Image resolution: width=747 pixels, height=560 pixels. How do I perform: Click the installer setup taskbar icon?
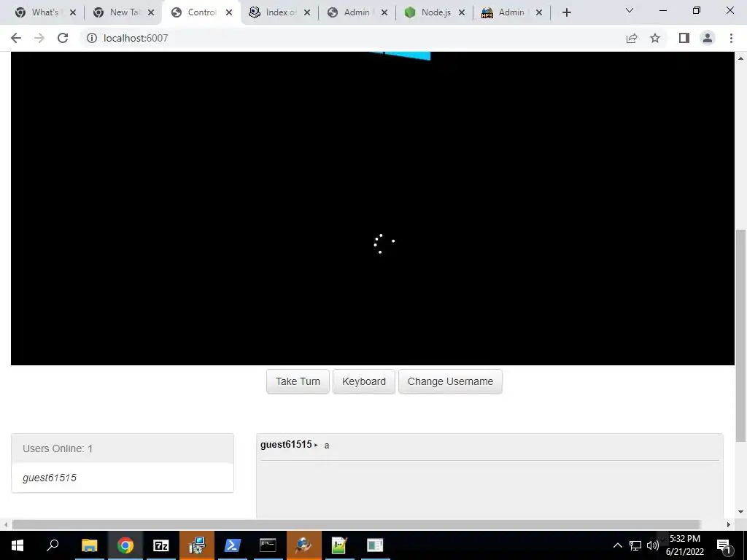[x=197, y=545]
